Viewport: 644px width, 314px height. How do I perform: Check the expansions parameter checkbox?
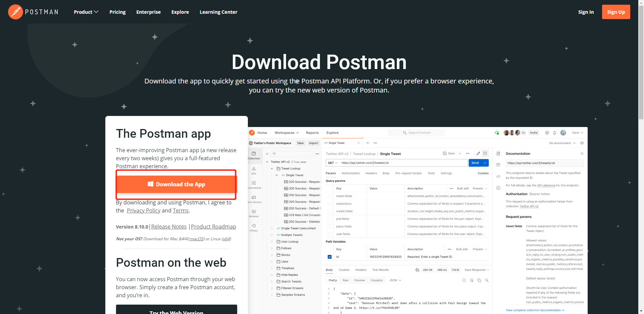pyautogui.click(x=329, y=204)
